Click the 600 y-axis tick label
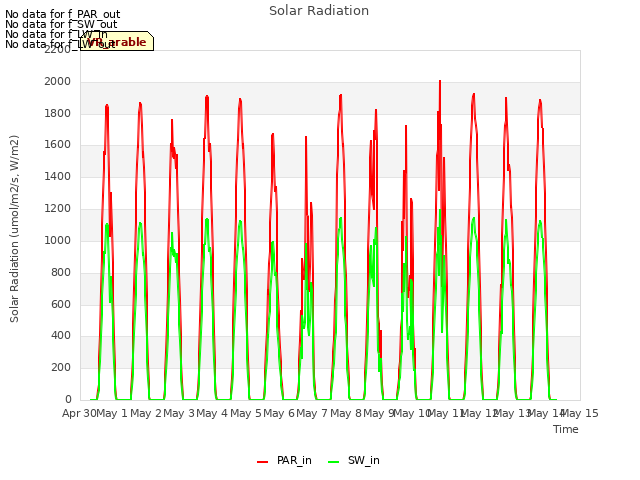This screenshot has width=640, height=480. [61, 304]
